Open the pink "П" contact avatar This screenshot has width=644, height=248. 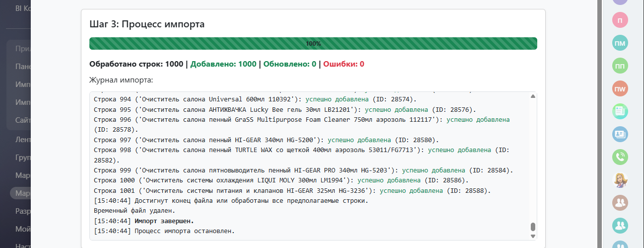[x=620, y=20]
